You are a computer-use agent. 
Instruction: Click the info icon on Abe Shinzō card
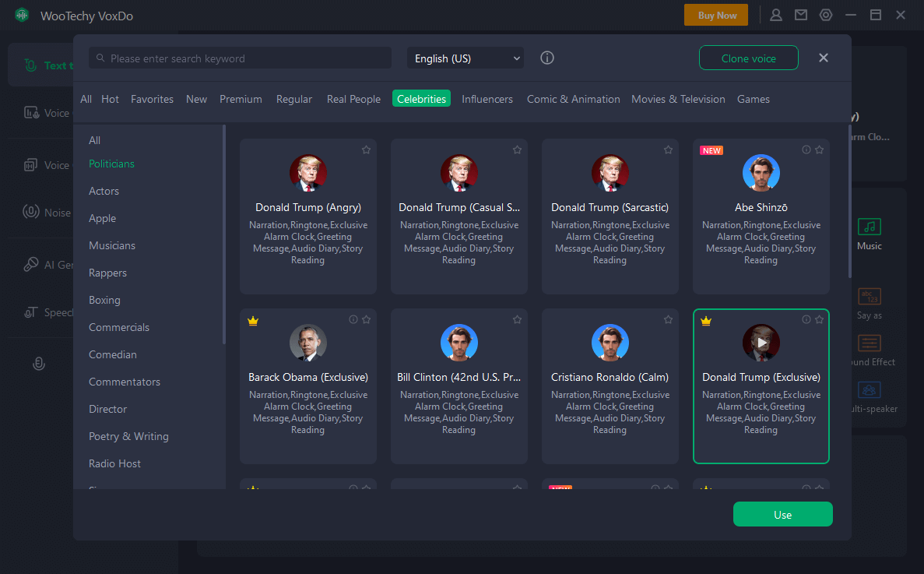click(x=806, y=150)
